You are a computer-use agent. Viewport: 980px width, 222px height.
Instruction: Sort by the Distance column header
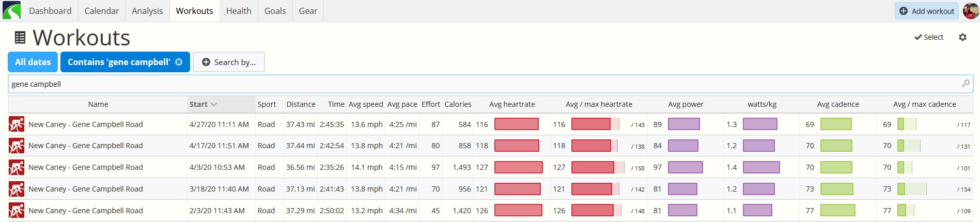click(301, 104)
